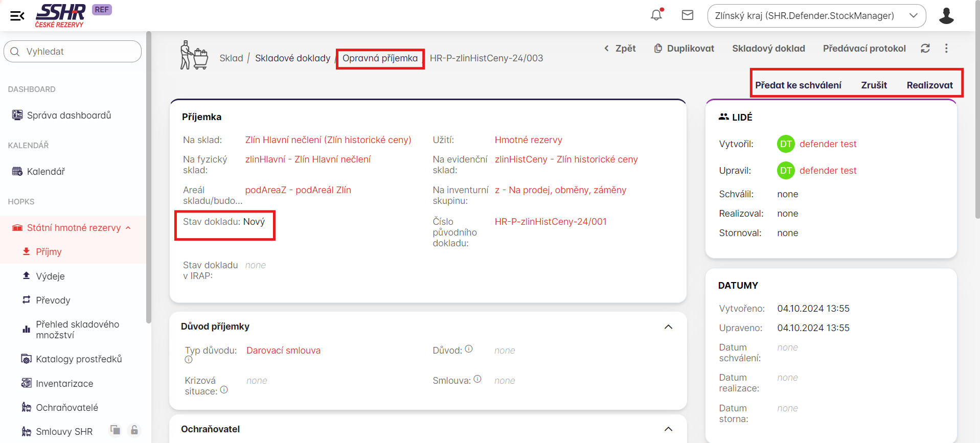Click the refresh icon in toolbar

[925, 49]
